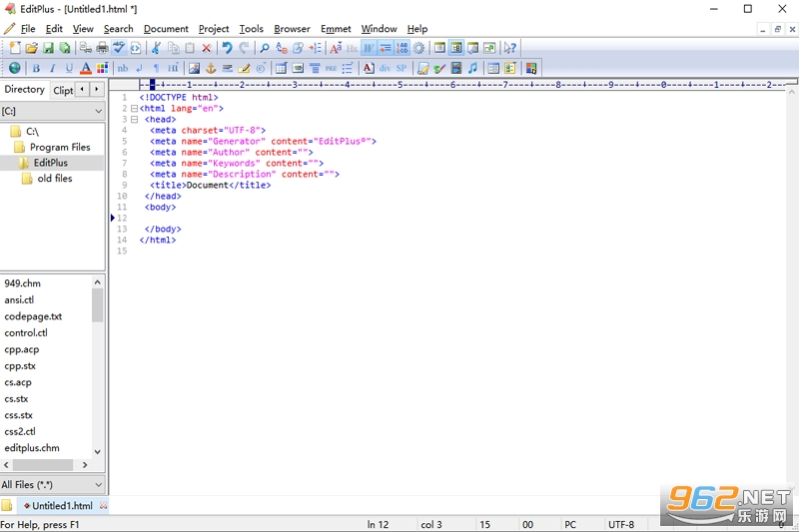Image resolution: width=799 pixels, height=532 pixels.
Task: Click the film strip video icon
Action: point(456,68)
